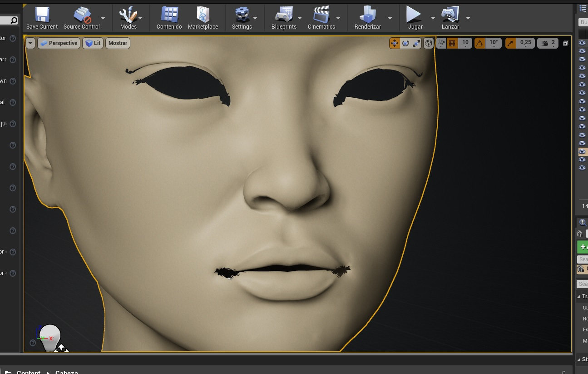The height and width of the screenshot is (374, 588).
Task: Expand the Jugar play options arrow
Action: pyautogui.click(x=433, y=18)
